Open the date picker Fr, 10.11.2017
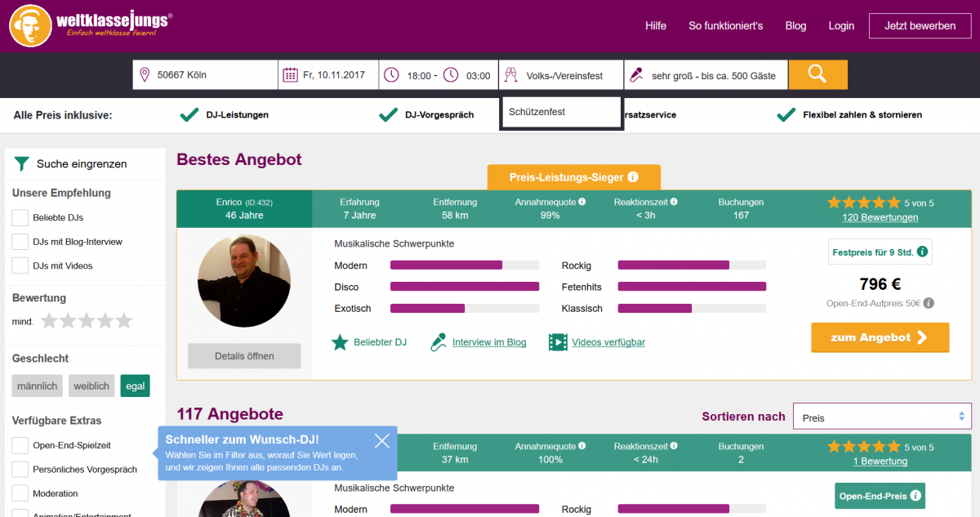The width and height of the screenshot is (980, 517). click(328, 75)
